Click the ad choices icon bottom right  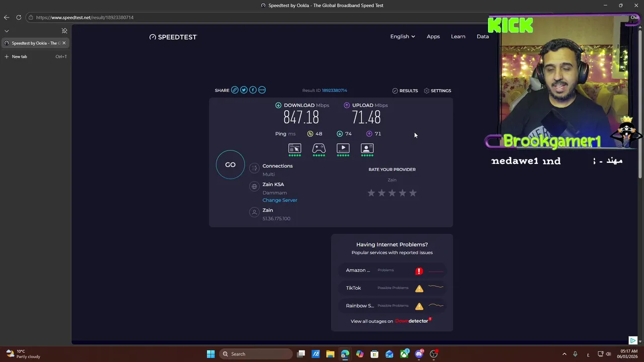pos(633,340)
